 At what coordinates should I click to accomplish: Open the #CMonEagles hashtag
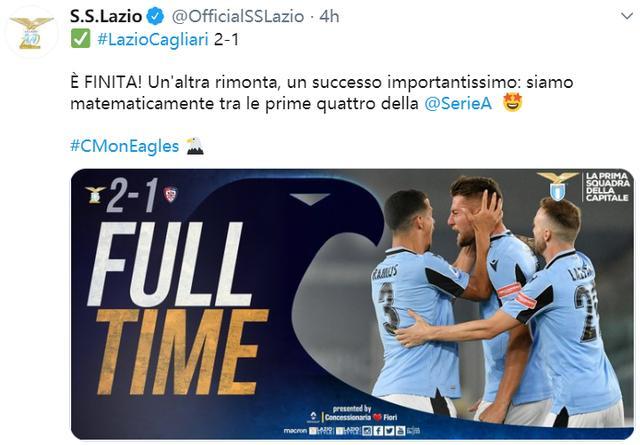coord(124,146)
